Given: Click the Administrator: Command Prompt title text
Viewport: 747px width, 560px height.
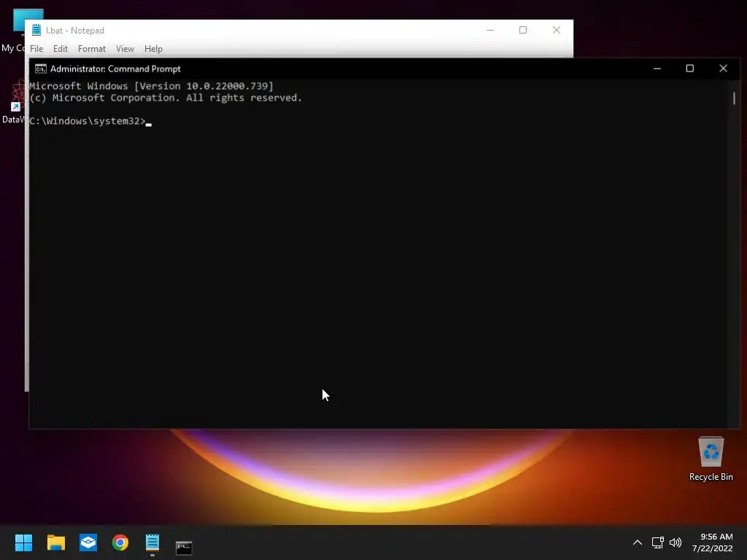Looking at the screenshot, I should (x=115, y=69).
